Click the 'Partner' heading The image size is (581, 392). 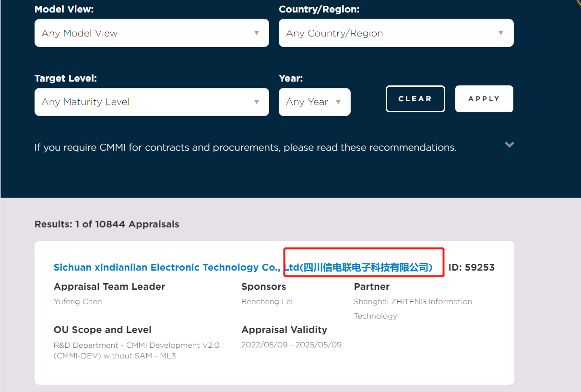[x=372, y=286]
